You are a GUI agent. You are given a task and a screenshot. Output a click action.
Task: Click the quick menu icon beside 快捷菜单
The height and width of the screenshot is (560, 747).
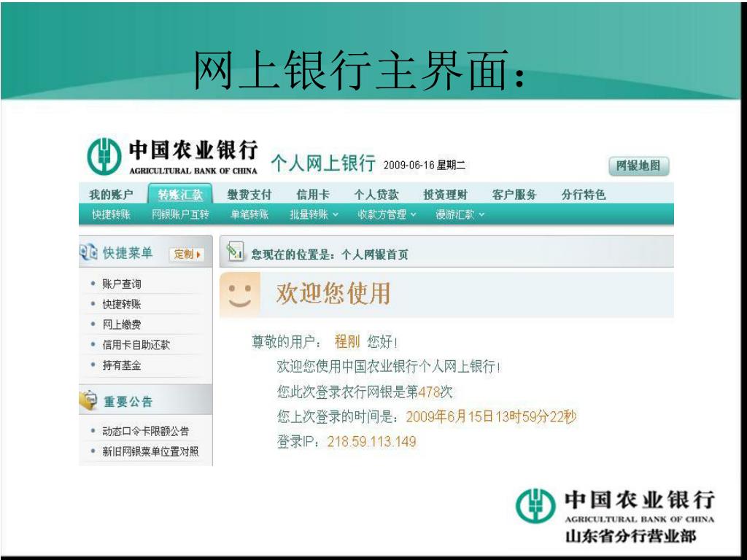(88, 252)
